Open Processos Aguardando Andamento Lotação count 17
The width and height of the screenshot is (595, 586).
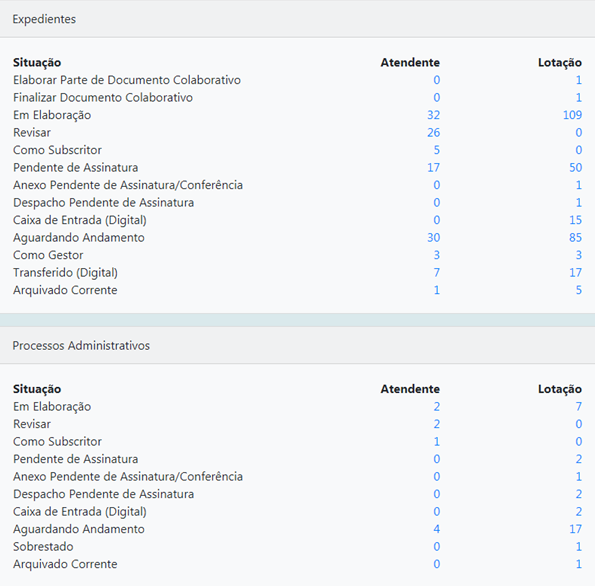tap(575, 529)
